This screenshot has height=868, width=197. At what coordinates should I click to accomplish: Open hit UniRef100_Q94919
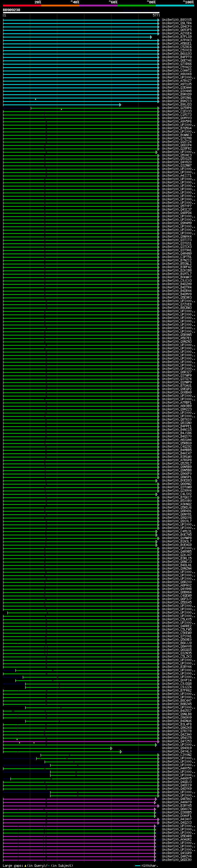(x=177, y=748)
